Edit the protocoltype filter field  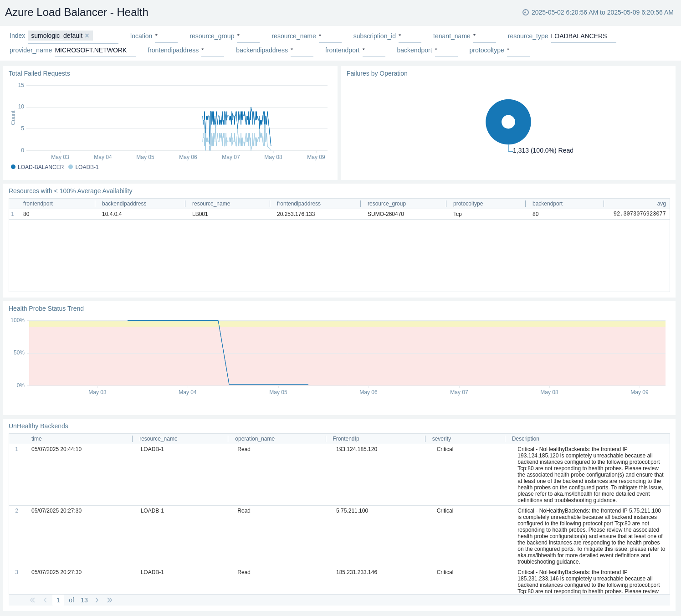pos(518,50)
